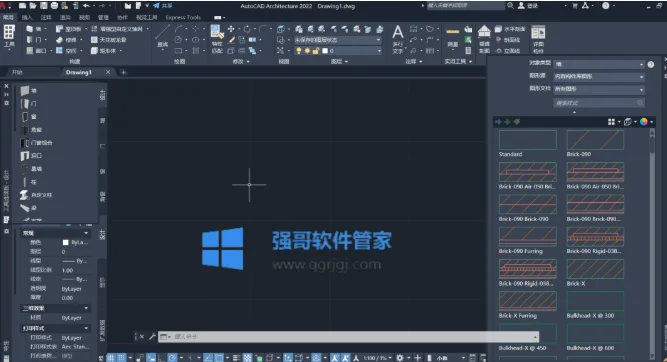Viewport: 667px width, 362px height.
Task: Click the Share paper-plane icon in title bar
Action: 157,6
